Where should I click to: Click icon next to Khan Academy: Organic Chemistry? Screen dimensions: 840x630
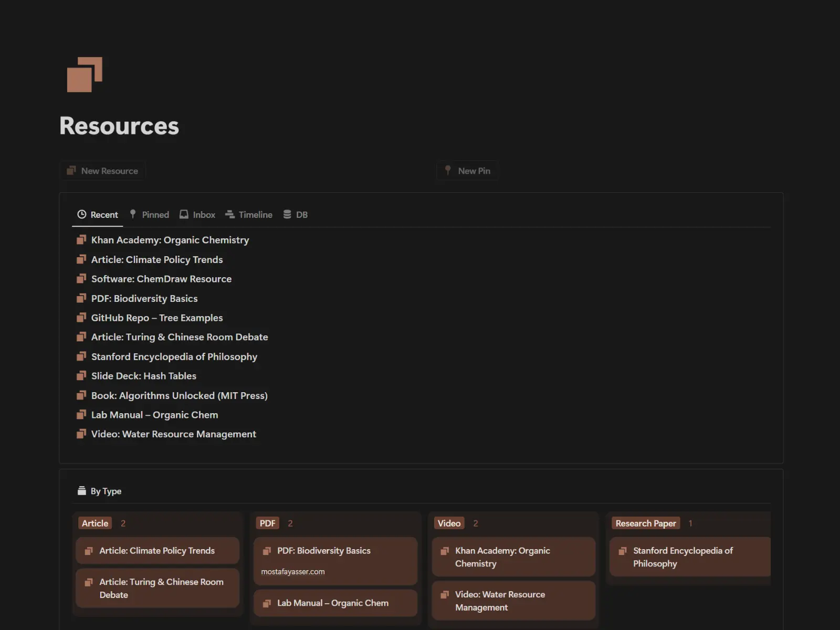[x=81, y=240]
